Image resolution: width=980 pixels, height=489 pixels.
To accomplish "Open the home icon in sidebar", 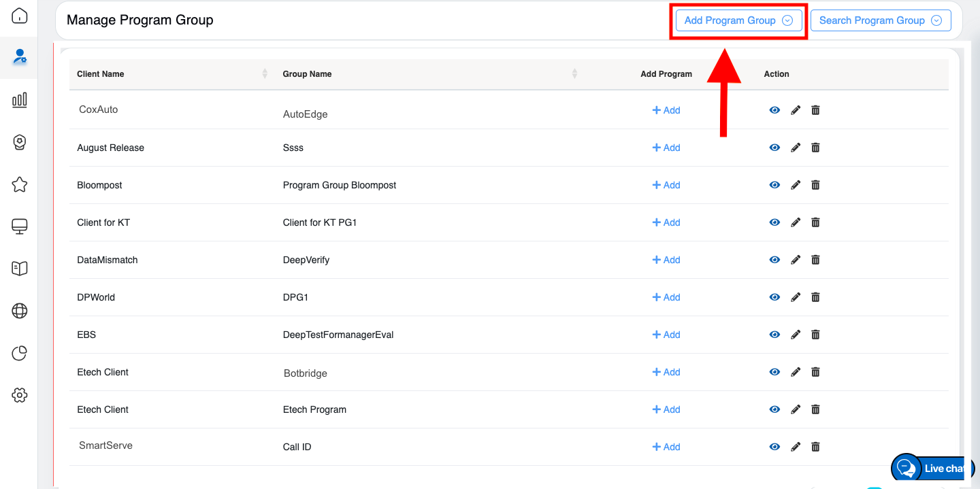I will (x=20, y=15).
